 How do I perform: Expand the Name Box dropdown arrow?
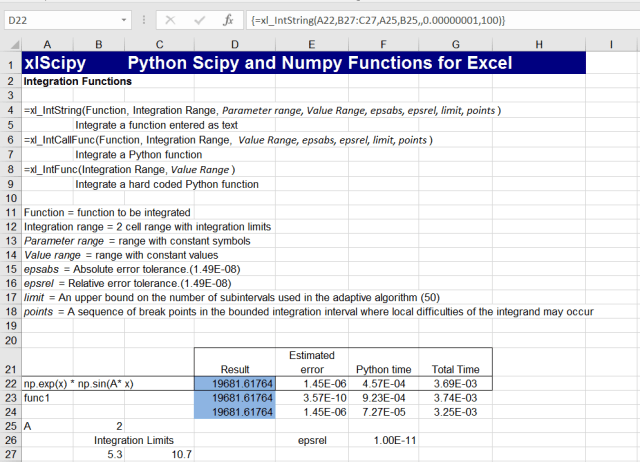(x=124, y=20)
